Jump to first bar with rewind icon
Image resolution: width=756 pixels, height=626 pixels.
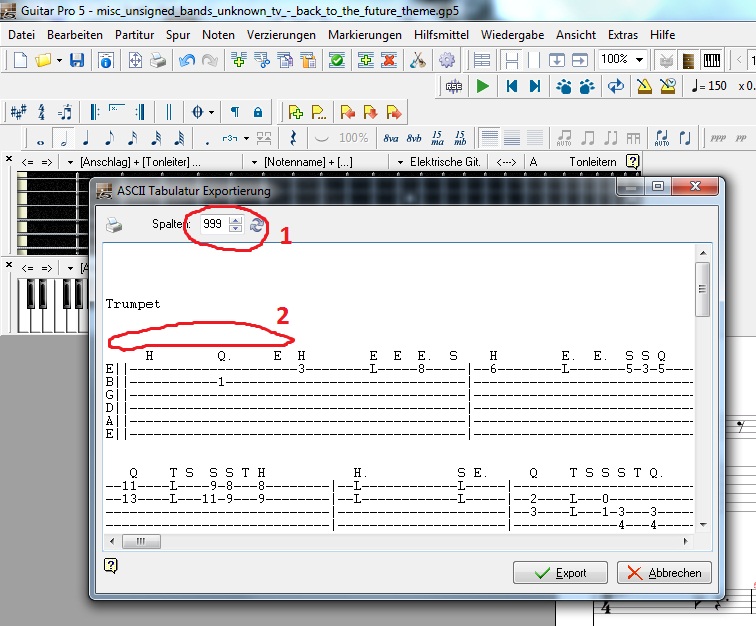[x=512, y=86]
